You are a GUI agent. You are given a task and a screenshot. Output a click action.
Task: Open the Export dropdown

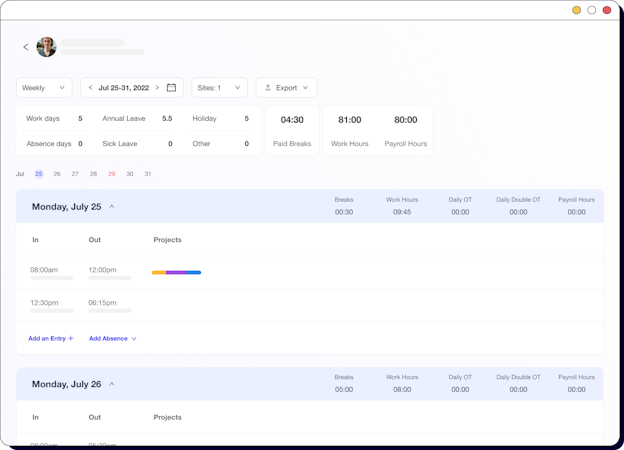coord(286,88)
